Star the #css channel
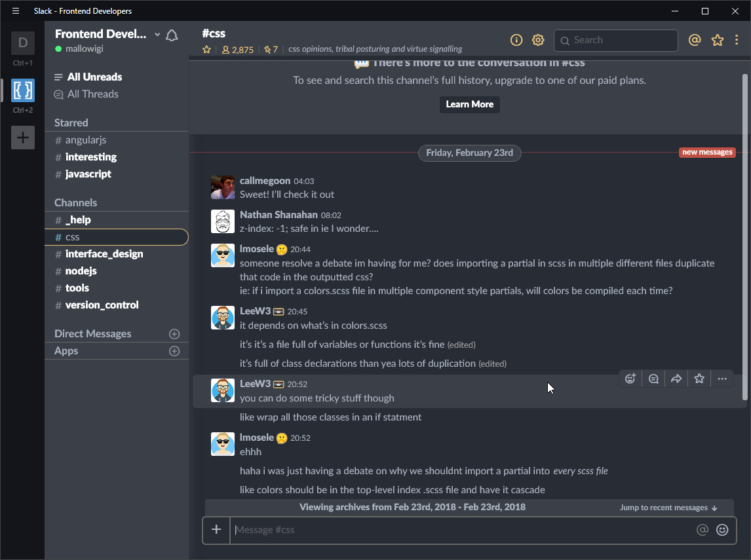The height and width of the screenshot is (560, 751). 207,49
